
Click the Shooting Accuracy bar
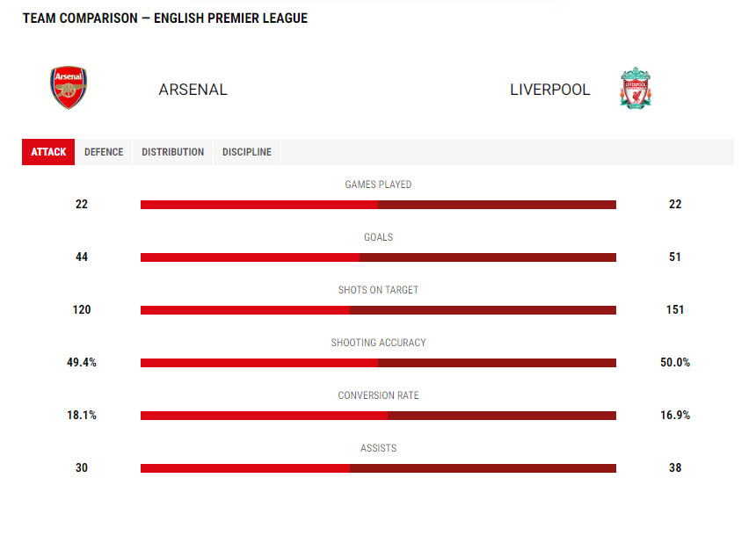(x=378, y=363)
